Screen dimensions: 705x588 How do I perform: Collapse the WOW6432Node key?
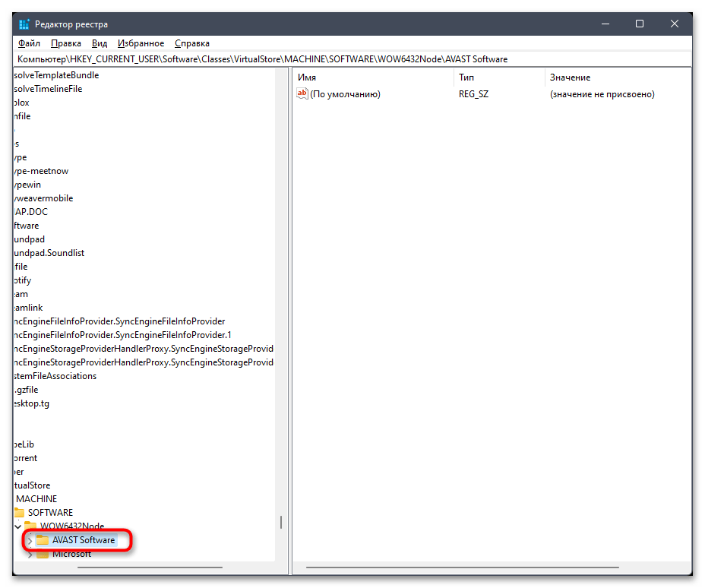tap(18, 526)
